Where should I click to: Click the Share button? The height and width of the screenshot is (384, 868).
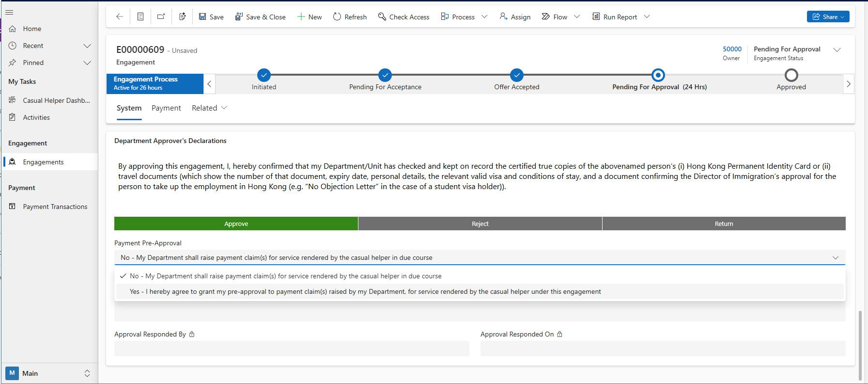click(x=828, y=17)
